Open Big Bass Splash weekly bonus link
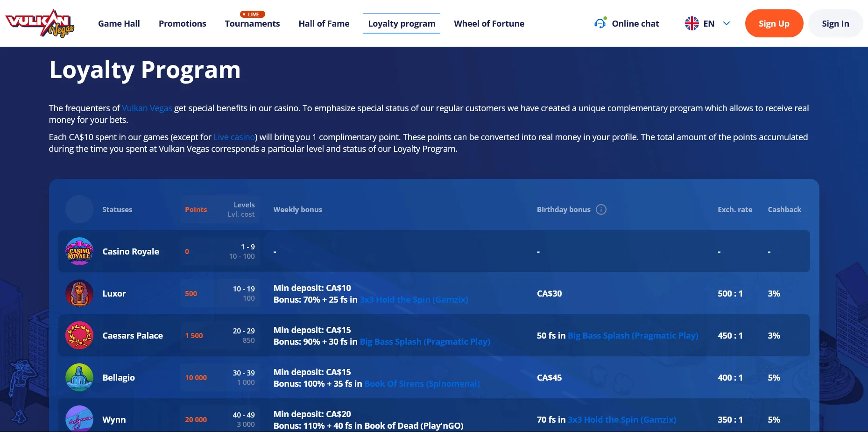868x432 pixels. pyautogui.click(x=425, y=342)
